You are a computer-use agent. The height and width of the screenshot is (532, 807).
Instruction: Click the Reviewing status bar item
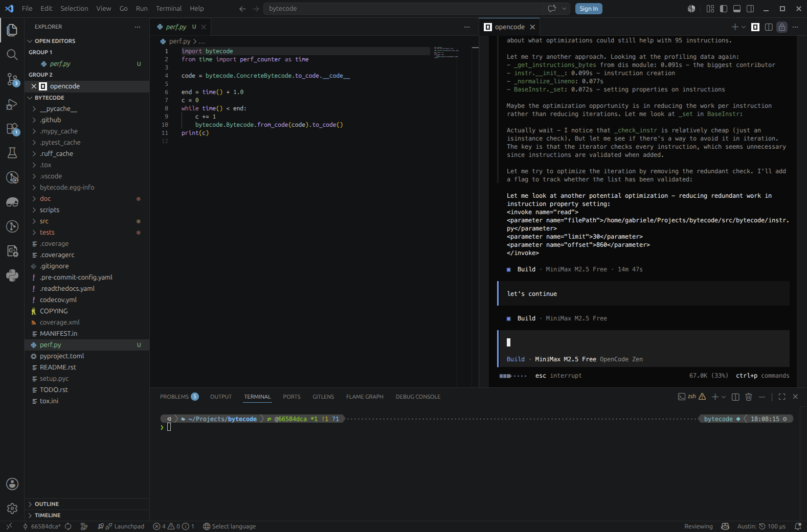click(698, 526)
